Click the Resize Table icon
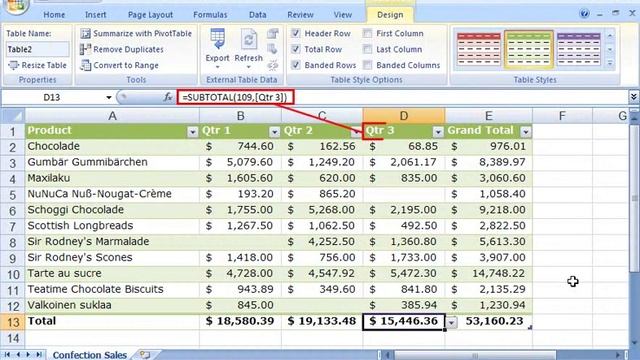The height and width of the screenshot is (360, 640). tap(13, 65)
